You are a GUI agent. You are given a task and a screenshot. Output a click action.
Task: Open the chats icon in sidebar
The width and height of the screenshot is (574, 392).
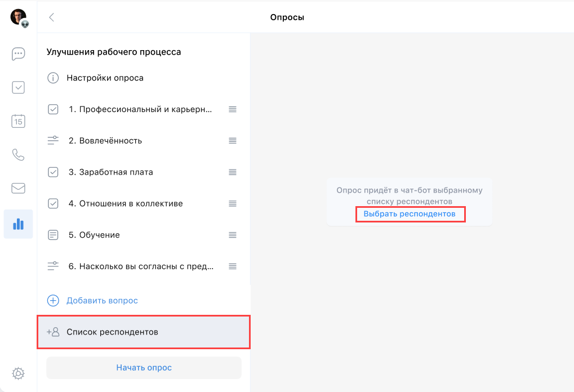coord(18,54)
